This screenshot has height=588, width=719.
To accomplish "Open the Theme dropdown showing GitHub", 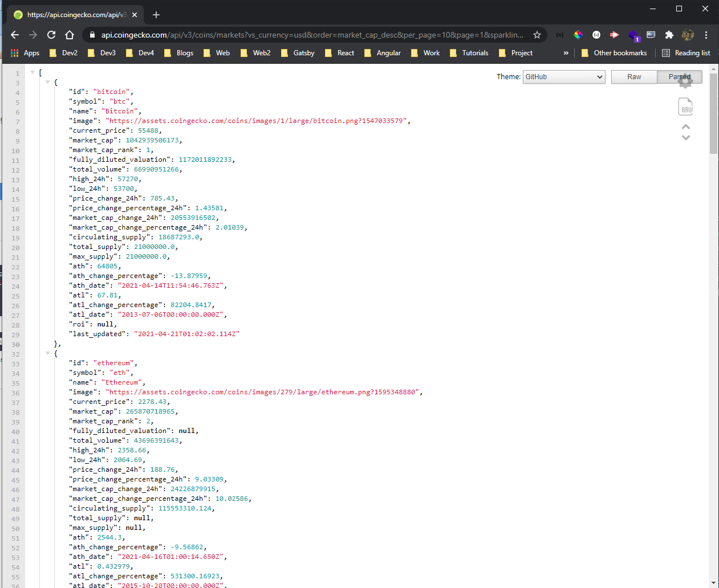I will 564,77.
